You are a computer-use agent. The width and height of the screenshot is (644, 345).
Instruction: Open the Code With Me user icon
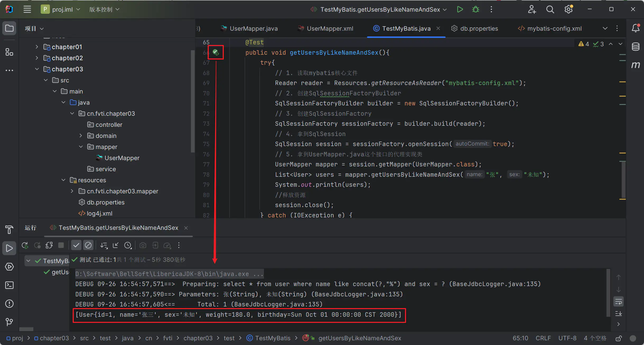tap(532, 10)
